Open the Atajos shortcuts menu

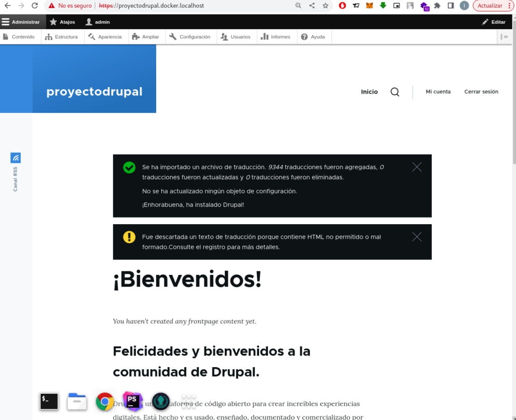[x=62, y=22]
